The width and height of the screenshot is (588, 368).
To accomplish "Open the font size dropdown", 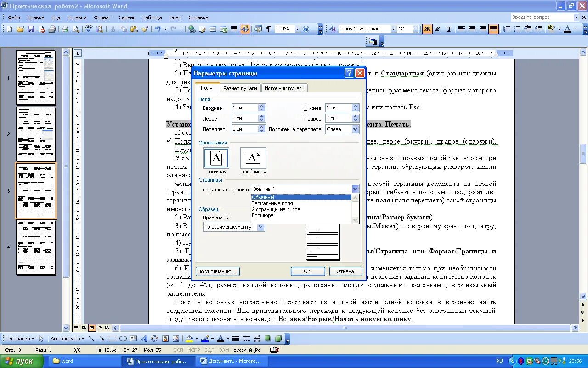I will (x=416, y=29).
